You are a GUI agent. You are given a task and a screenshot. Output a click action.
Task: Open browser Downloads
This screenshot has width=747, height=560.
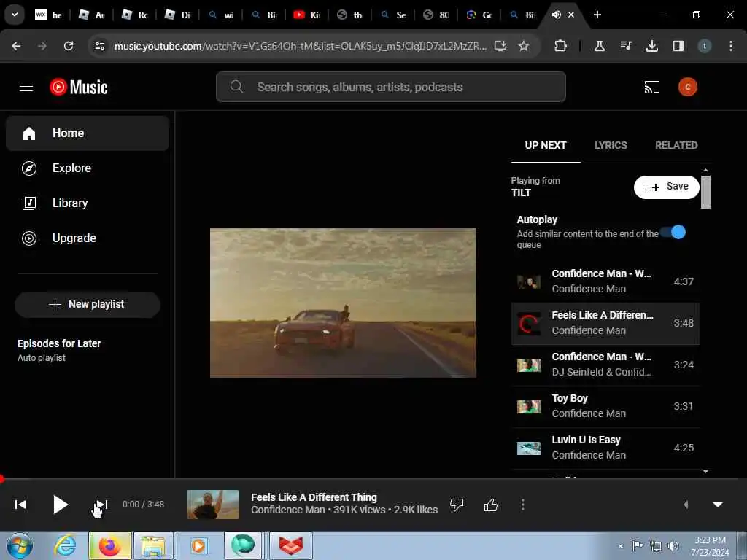[x=651, y=46]
